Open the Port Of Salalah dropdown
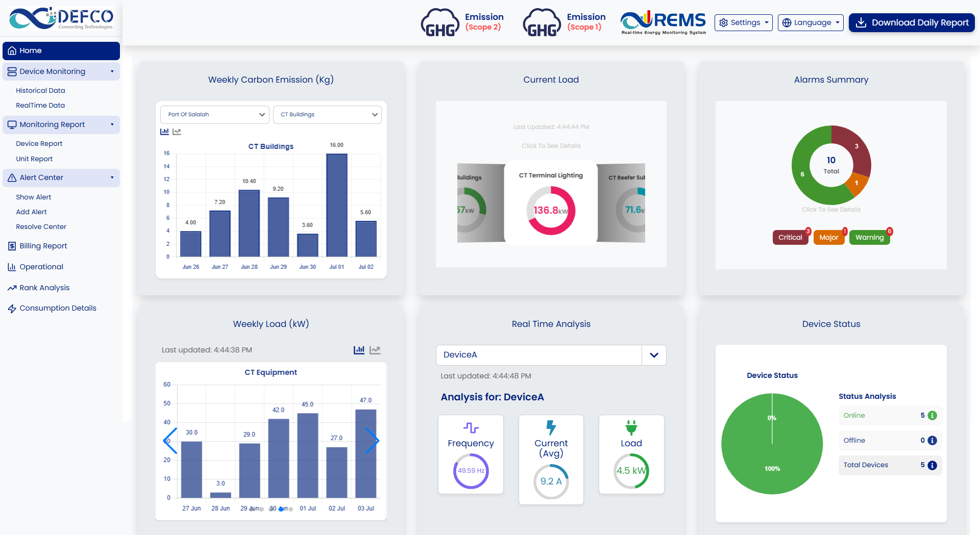980x535 pixels. pyautogui.click(x=215, y=115)
